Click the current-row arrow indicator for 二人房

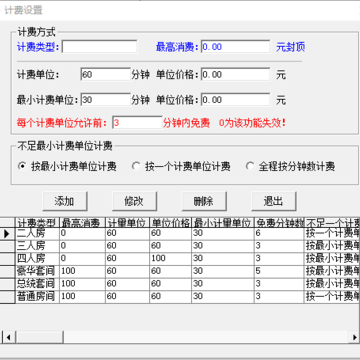(x=7, y=234)
